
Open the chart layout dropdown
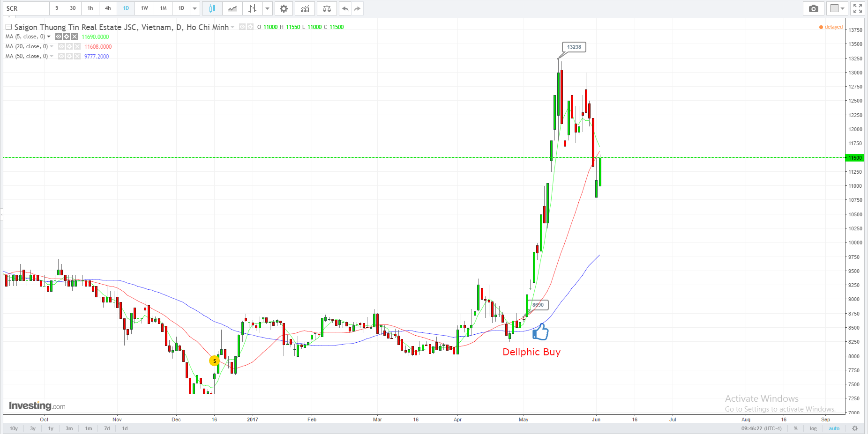point(838,8)
